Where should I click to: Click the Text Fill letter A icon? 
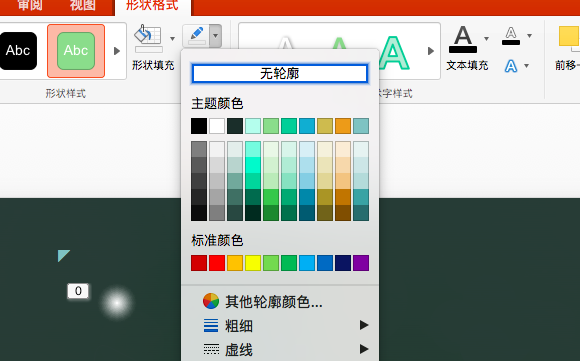coord(463,39)
